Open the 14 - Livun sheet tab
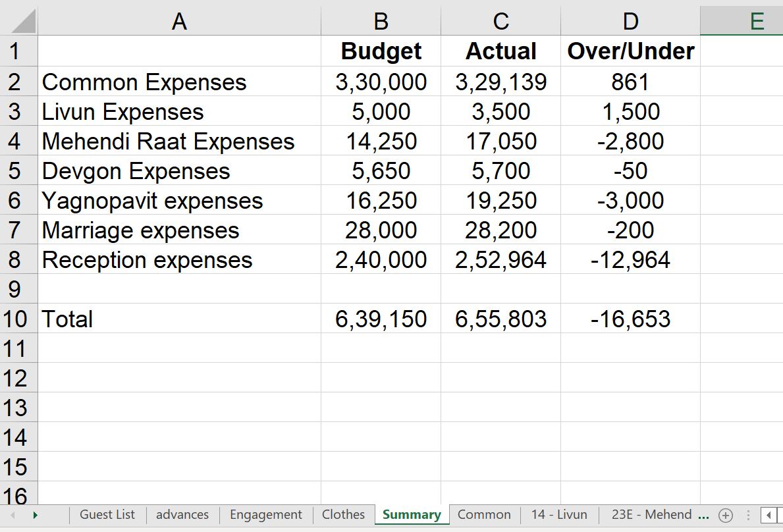Viewport: 783px width, 532px height. tap(559, 514)
